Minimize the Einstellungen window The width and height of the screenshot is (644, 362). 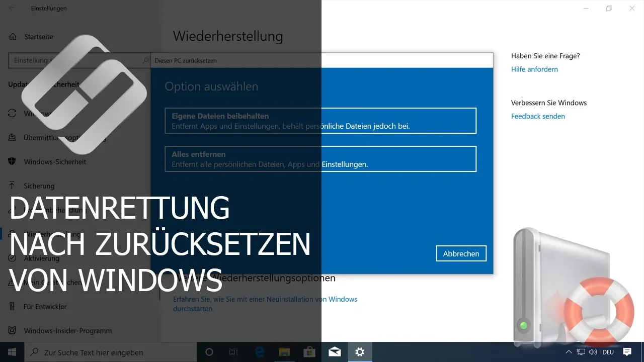[586, 8]
